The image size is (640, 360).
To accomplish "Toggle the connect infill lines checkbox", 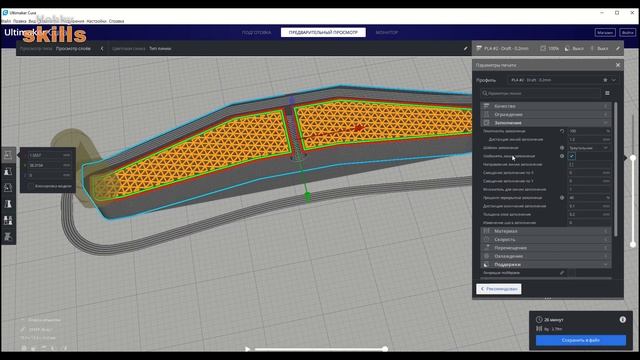I will click(x=571, y=156).
